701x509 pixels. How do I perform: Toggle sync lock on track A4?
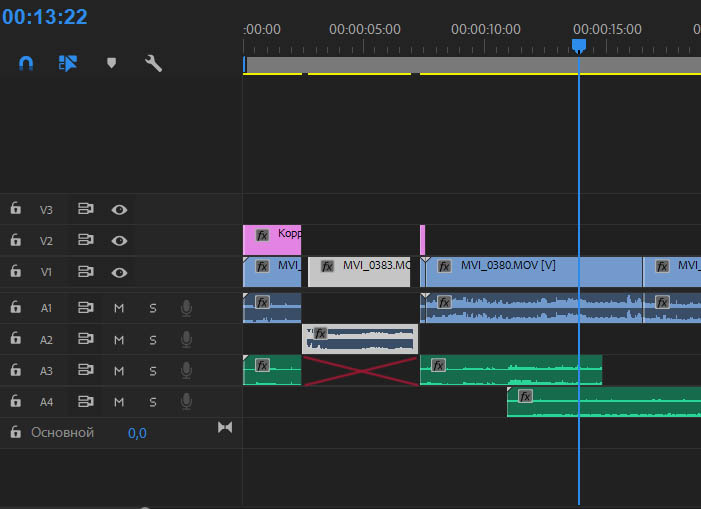(x=85, y=401)
